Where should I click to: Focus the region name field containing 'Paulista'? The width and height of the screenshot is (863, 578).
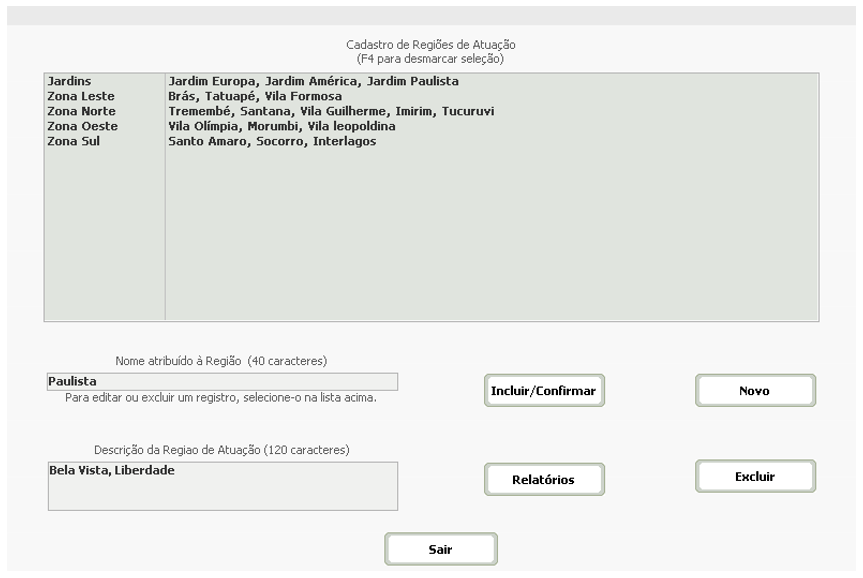click(222, 381)
